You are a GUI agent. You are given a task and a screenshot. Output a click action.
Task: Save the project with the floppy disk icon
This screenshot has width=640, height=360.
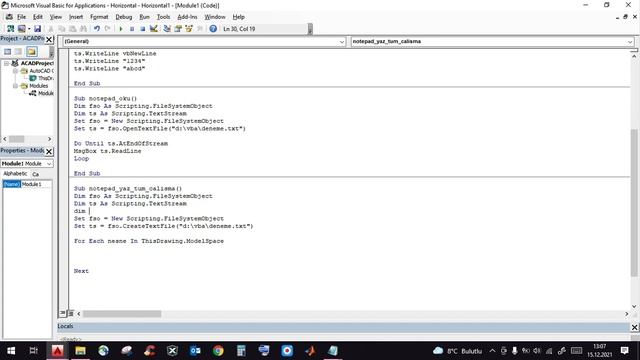coord(37,29)
